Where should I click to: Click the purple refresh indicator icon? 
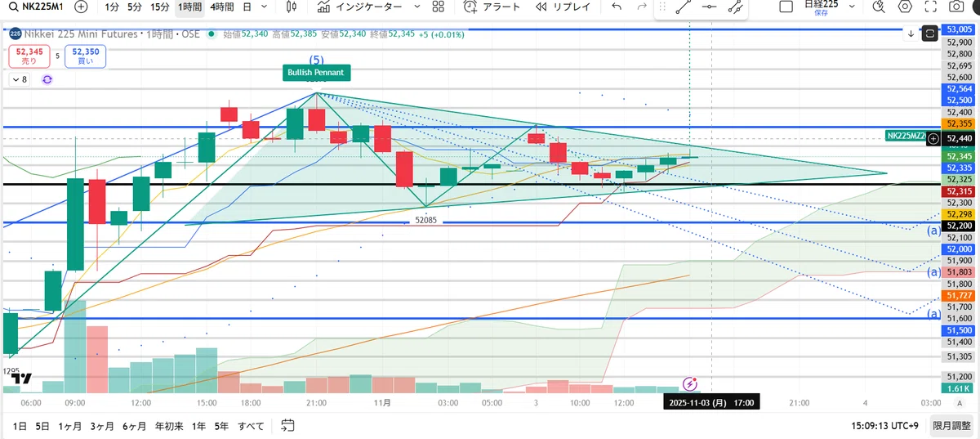(47, 79)
